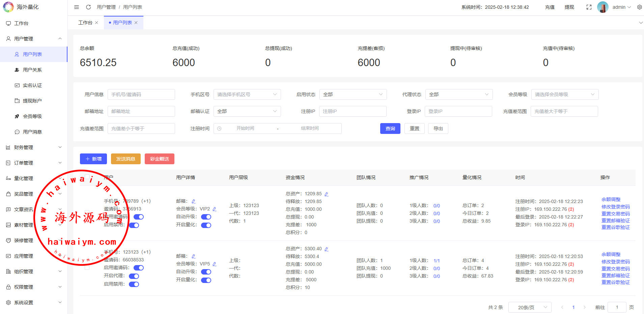Toggle 自动升级 switch for the VIP2 user
Viewport: 644px width, 314px height.
coord(206,217)
